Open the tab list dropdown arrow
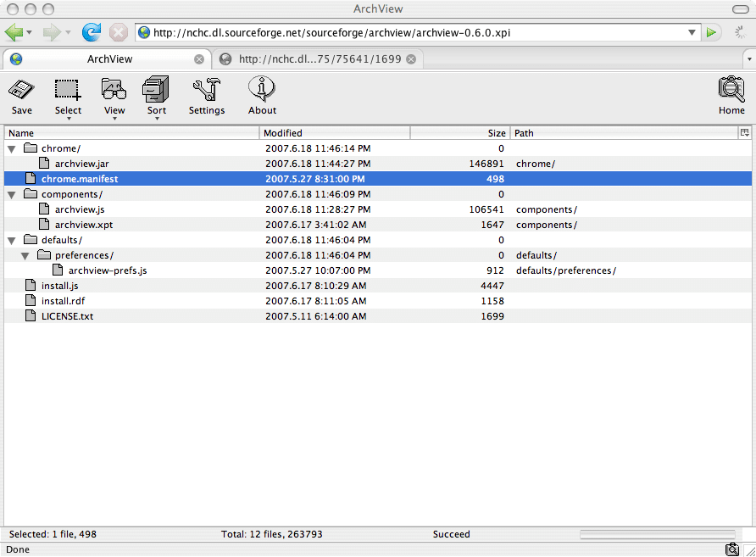756x557 pixels. tap(748, 59)
